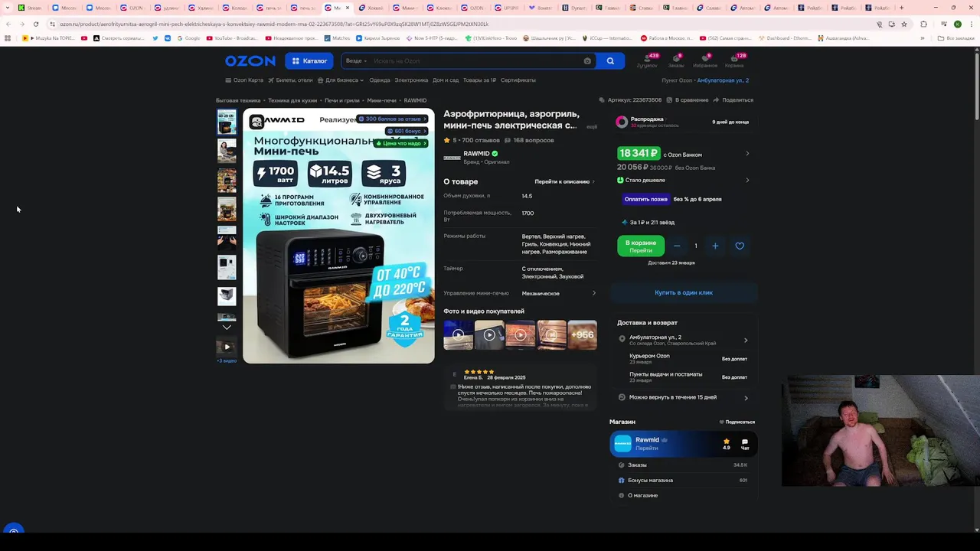980x551 pixels.
Task: Open the Ozon Карта link icon
Action: tap(244, 80)
